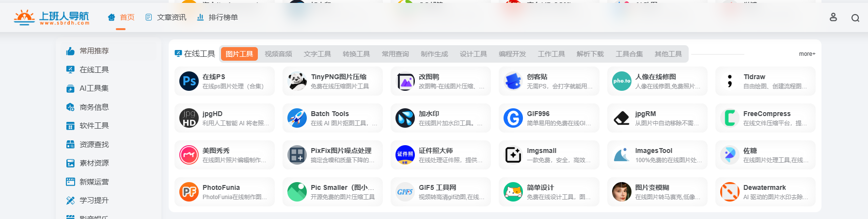Screen dimensions: 868x219
Task: Open 文章资讯 in the top nav
Action: (166, 17)
